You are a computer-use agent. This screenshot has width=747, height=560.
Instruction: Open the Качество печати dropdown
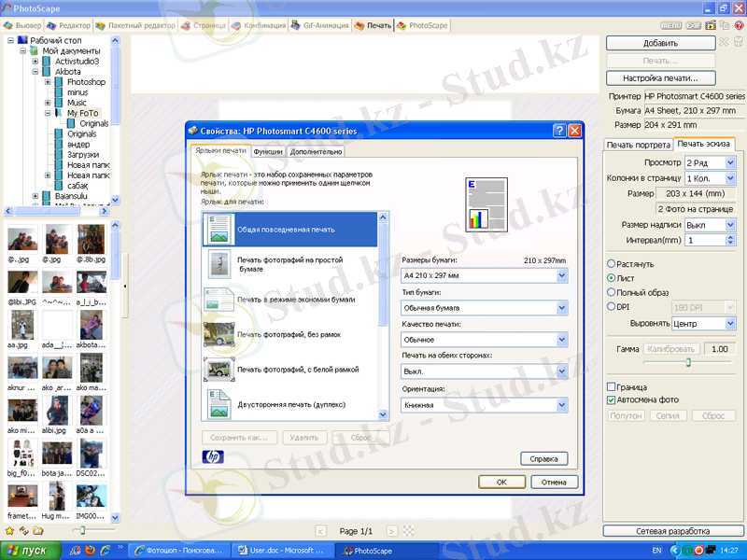[x=484, y=340]
